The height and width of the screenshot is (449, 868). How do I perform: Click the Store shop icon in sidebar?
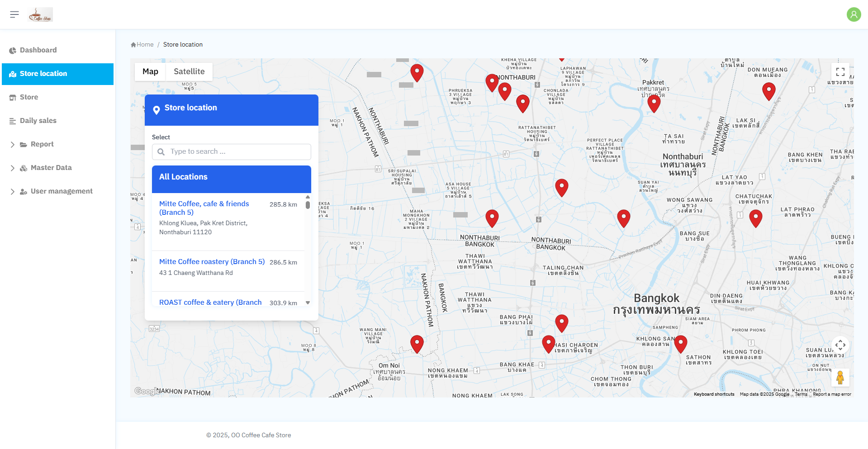(13, 97)
